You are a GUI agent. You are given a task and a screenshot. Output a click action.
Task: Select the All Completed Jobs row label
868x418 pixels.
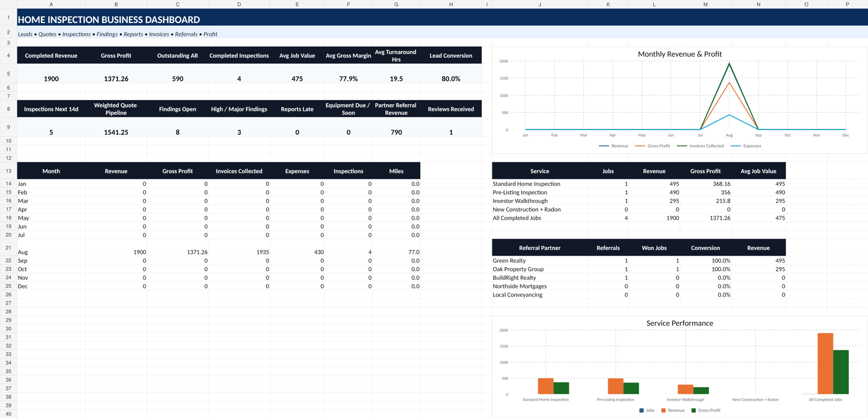tap(540, 218)
